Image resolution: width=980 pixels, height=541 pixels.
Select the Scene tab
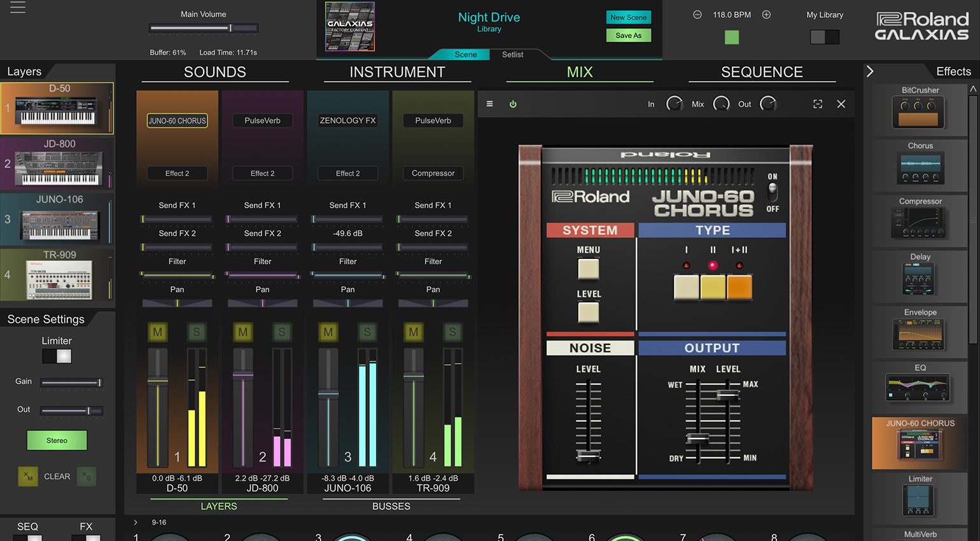pyautogui.click(x=465, y=55)
